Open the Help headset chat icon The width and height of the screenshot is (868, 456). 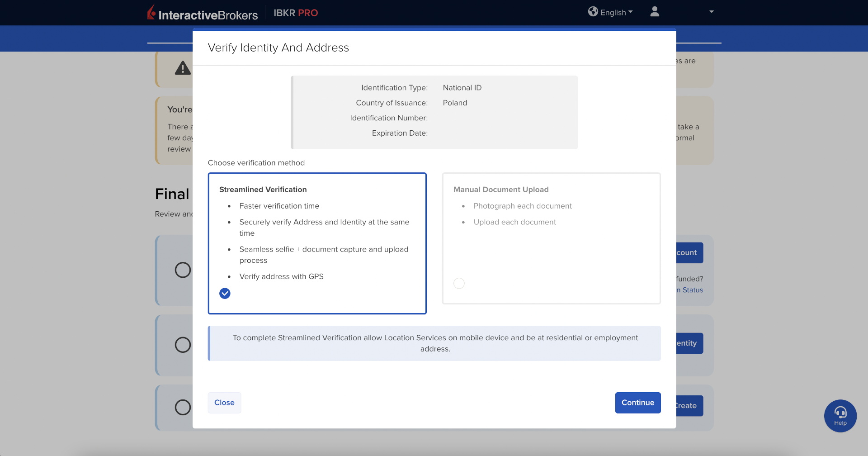pos(840,415)
